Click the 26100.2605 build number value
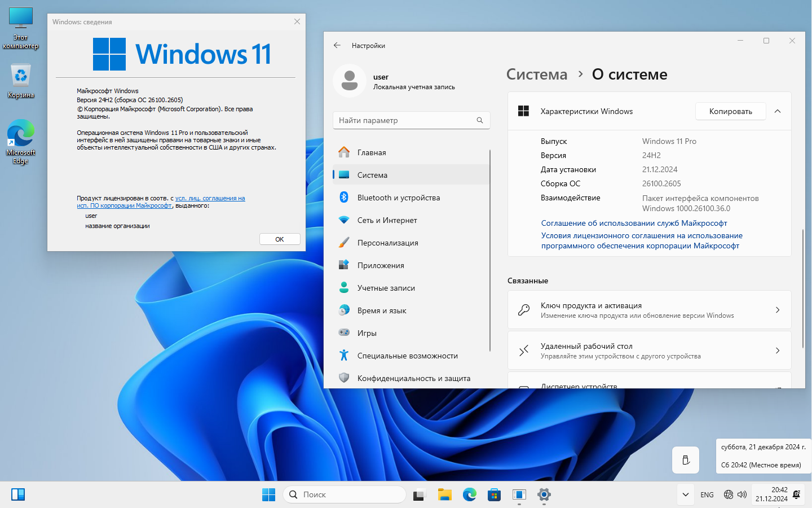 pyautogui.click(x=661, y=183)
